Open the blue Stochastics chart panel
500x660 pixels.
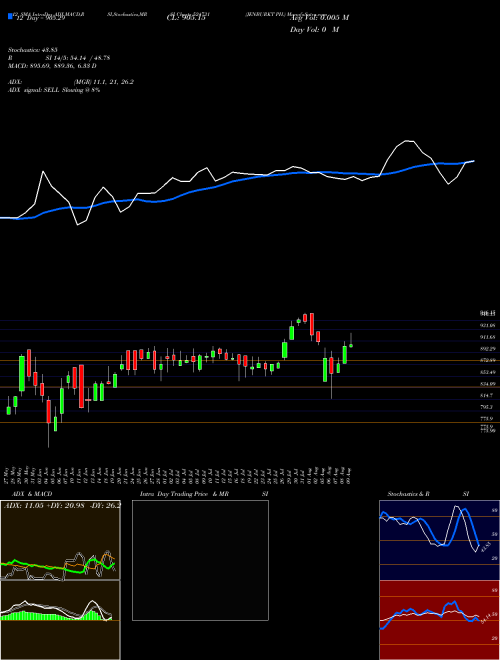(x=439, y=540)
